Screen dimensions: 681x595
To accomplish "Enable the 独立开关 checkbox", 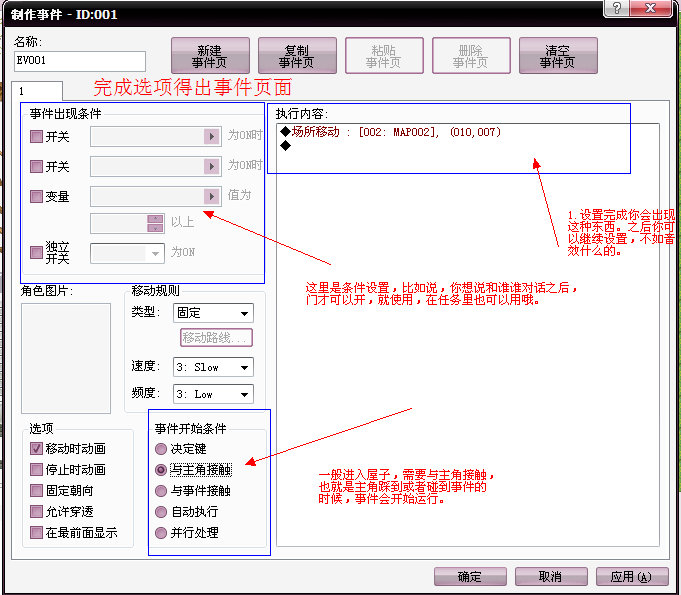I will 36,252.
